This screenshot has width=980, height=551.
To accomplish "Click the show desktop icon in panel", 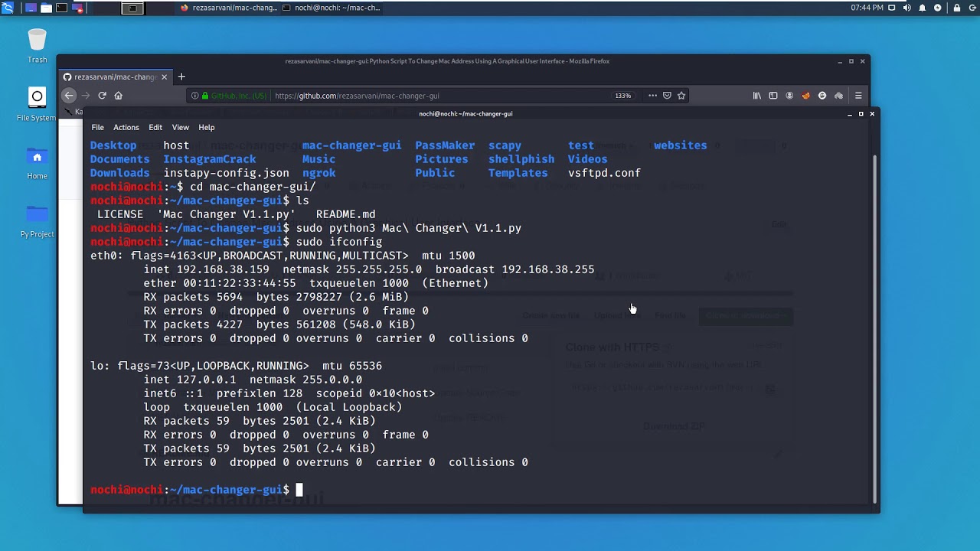I will (x=31, y=8).
